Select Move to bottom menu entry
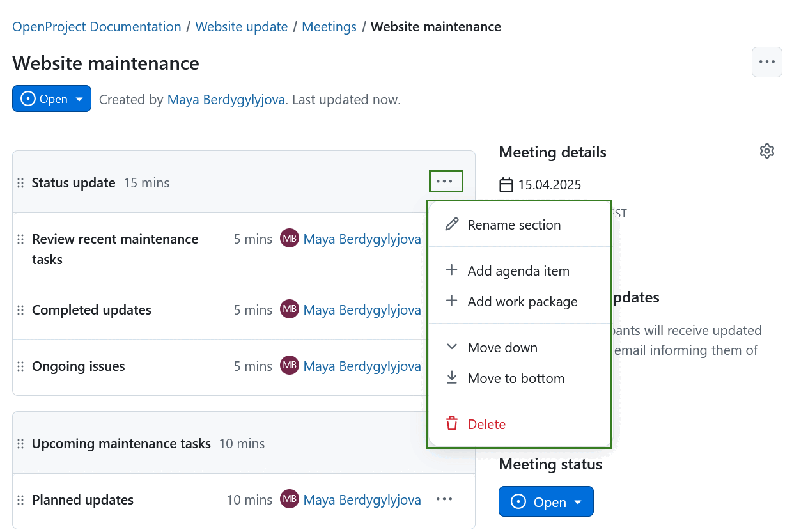Image resolution: width=792 pixels, height=532 pixels. (516, 379)
